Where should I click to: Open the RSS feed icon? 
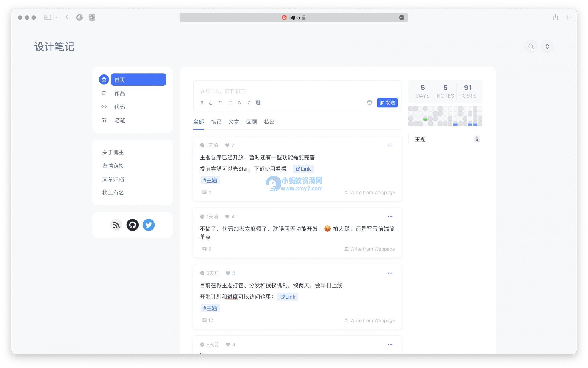tap(116, 225)
